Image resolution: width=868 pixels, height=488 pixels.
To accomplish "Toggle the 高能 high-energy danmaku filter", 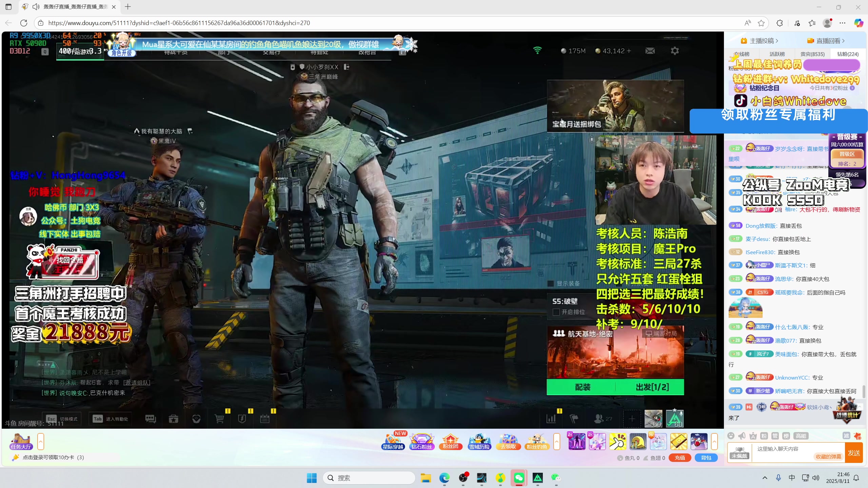I will 801,436.
